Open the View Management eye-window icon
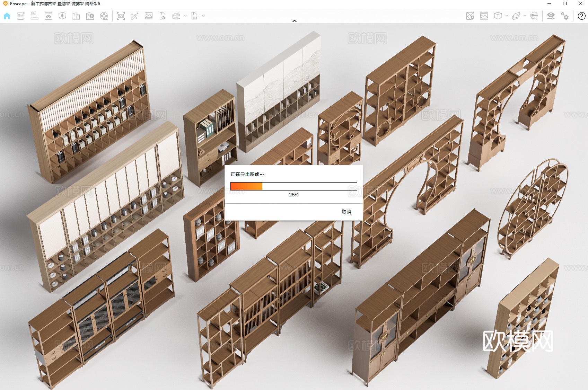 [x=49, y=16]
